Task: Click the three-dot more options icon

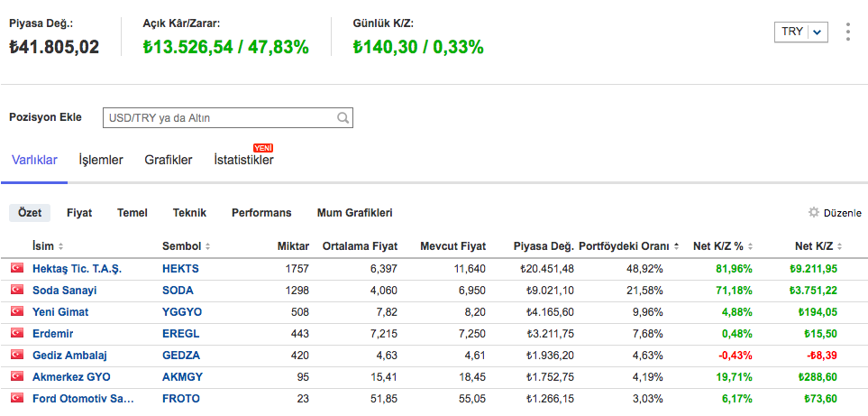Action: pyautogui.click(x=847, y=32)
